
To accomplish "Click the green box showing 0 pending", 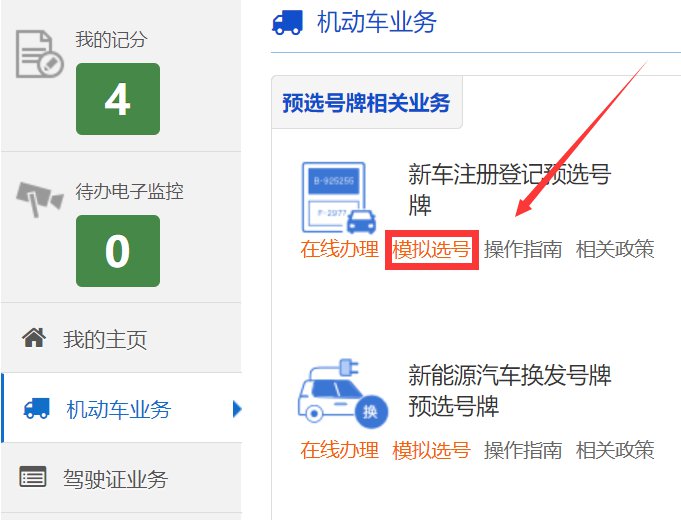I will tap(118, 251).
